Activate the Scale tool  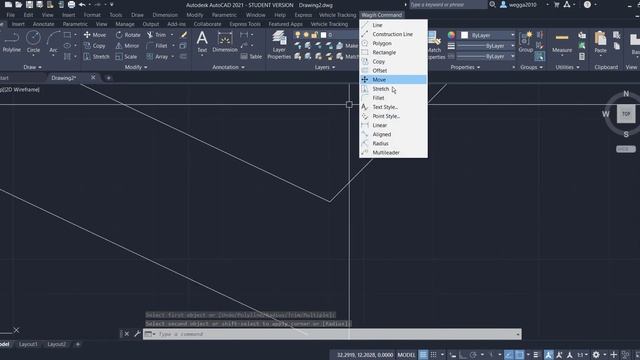[126, 57]
